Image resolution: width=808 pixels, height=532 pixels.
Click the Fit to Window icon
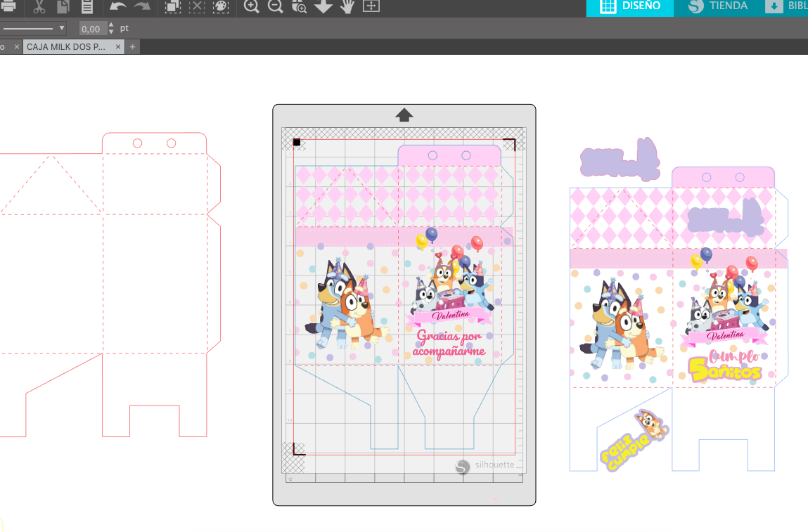(371, 7)
